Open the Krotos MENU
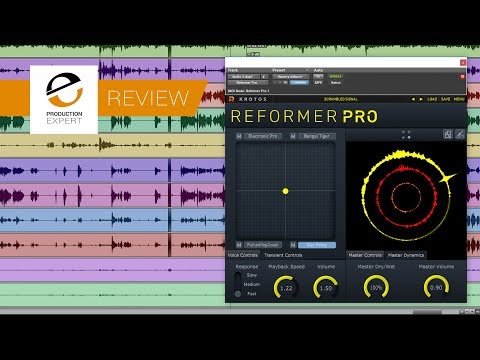 (x=459, y=99)
